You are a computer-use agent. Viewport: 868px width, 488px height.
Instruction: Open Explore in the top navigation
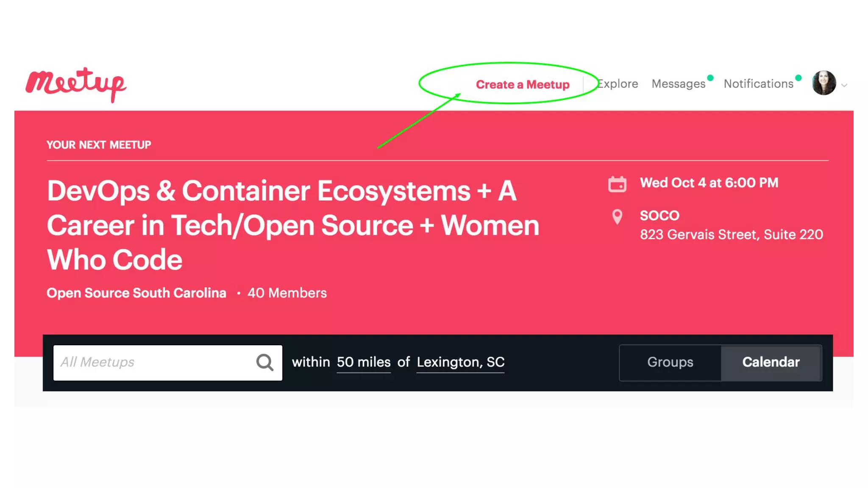click(618, 84)
